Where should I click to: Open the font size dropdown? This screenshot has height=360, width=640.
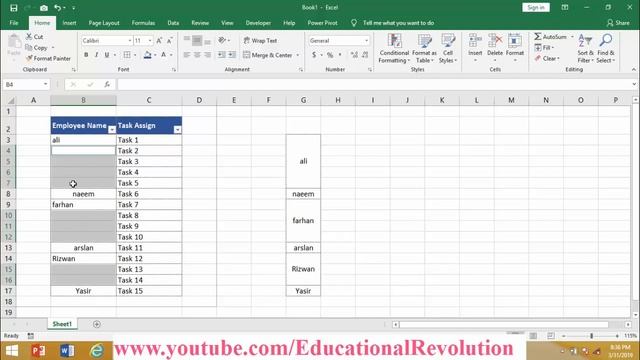pyautogui.click(x=150, y=40)
